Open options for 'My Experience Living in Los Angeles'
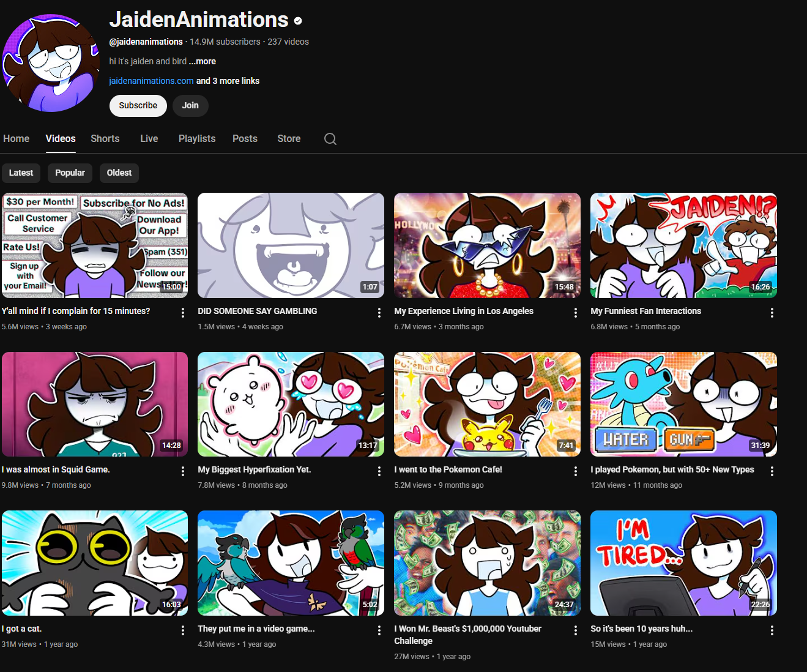Image resolution: width=807 pixels, height=672 pixels. coord(576,313)
